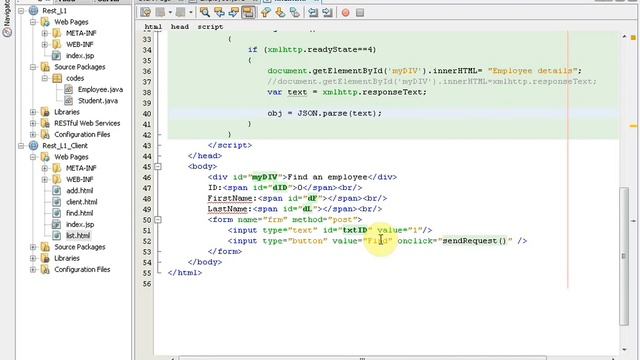Click the Rest_L1 project globe icon
The width and height of the screenshot is (640, 360).
point(33,11)
